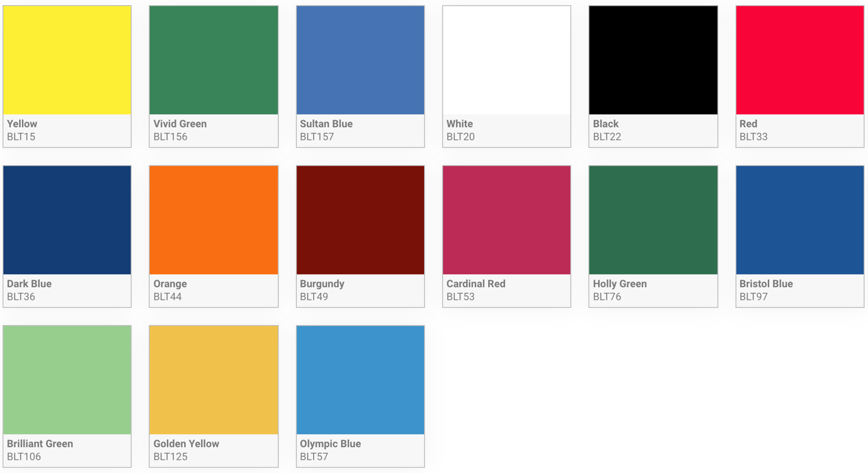Image resolution: width=868 pixels, height=473 pixels.
Task: Choose the Orange BLT44 swatch
Action: 214,220
